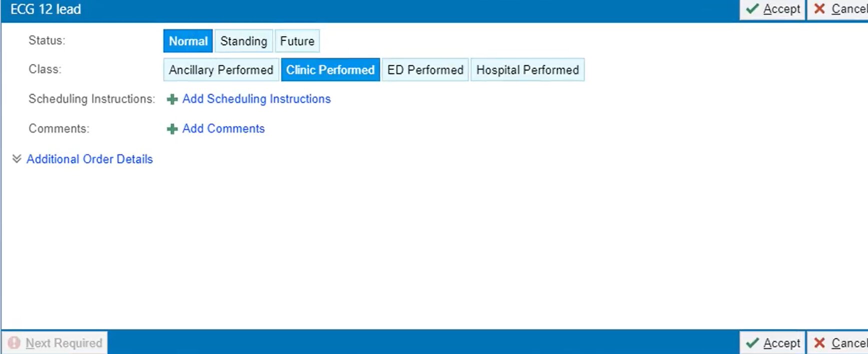Pick ED Performed as the class
Image resolution: width=868 pixels, height=354 pixels.
coord(425,70)
